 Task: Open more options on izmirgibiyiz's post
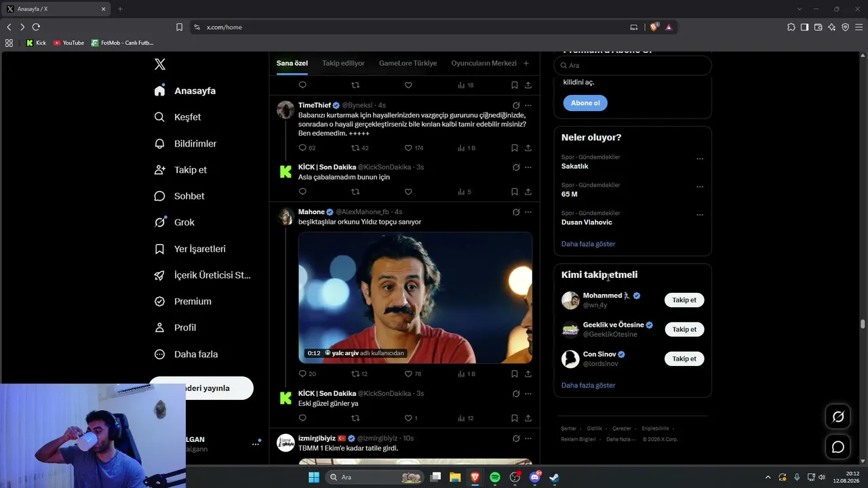pos(528,439)
